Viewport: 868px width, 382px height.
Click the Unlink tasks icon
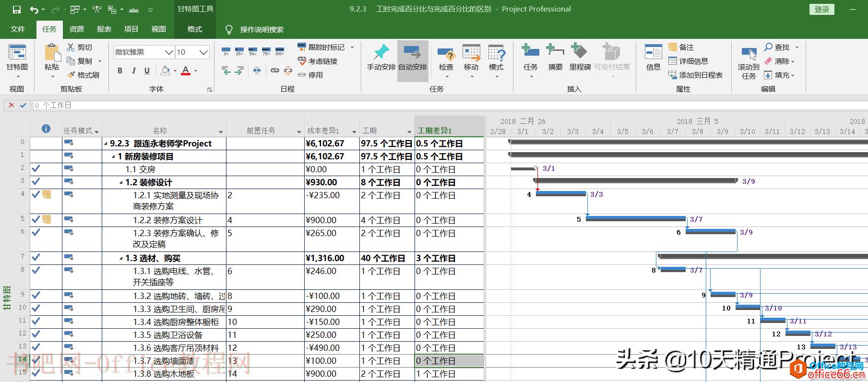[x=288, y=71]
